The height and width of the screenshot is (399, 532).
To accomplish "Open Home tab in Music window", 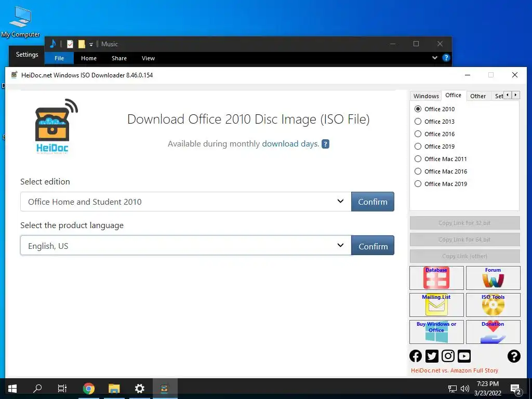I will point(89,58).
